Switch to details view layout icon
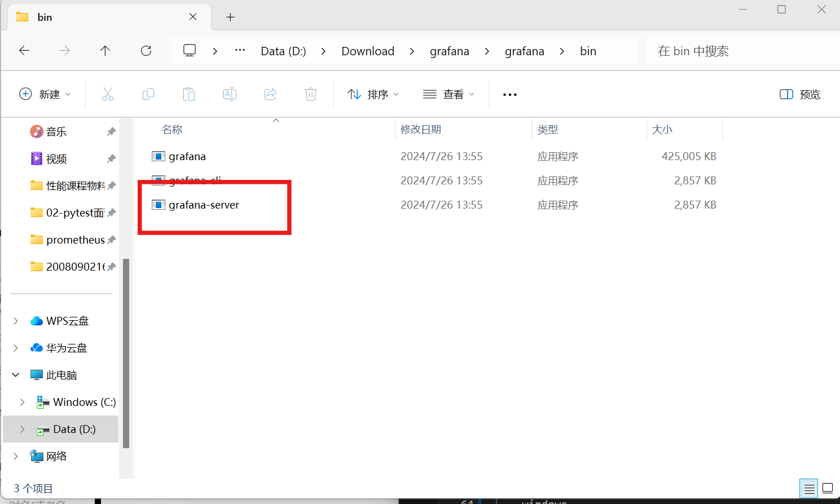840x504 pixels. tap(809, 489)
